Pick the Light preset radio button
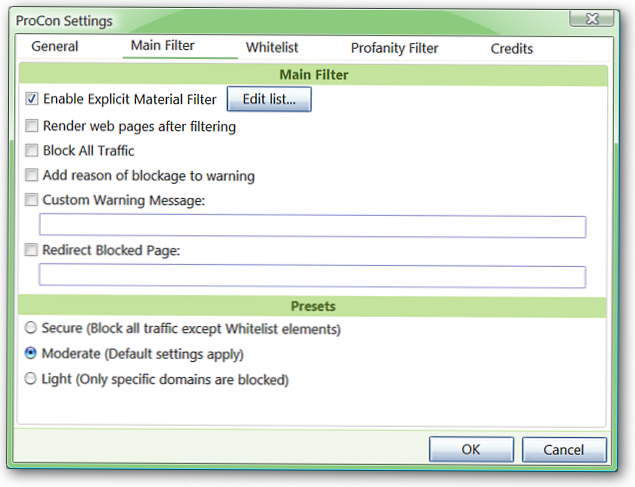The width and height of the screenshot is (635, 487). [x=31, y=379]
